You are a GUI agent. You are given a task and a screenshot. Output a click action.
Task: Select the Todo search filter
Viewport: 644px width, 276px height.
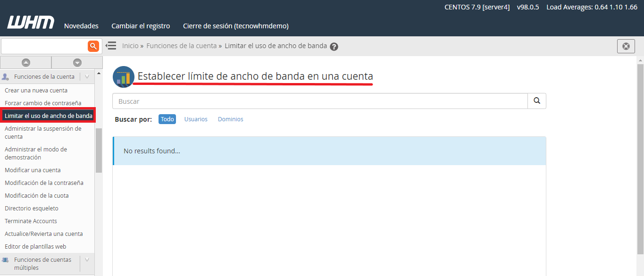pyautogui.click(x=167, y=119)
